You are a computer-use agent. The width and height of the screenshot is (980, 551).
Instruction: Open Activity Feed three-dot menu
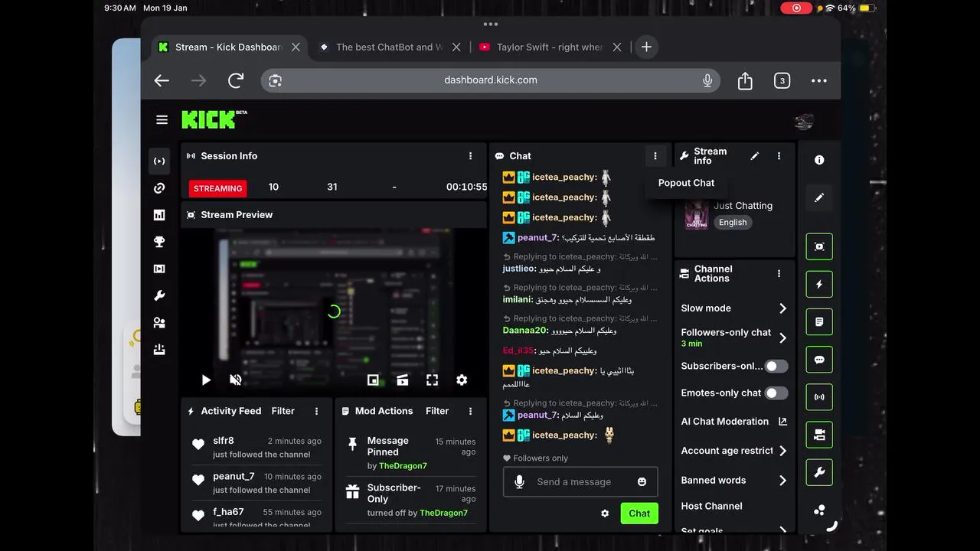tap(316, 411)
